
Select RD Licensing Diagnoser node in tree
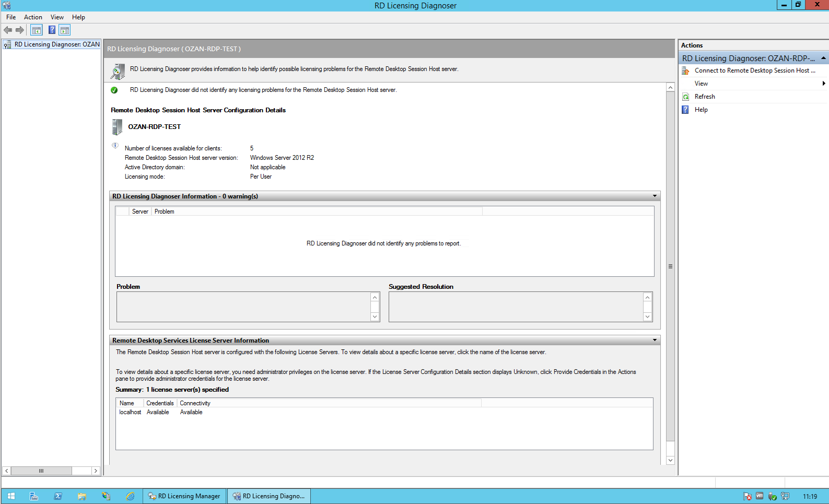click(56, 44)
